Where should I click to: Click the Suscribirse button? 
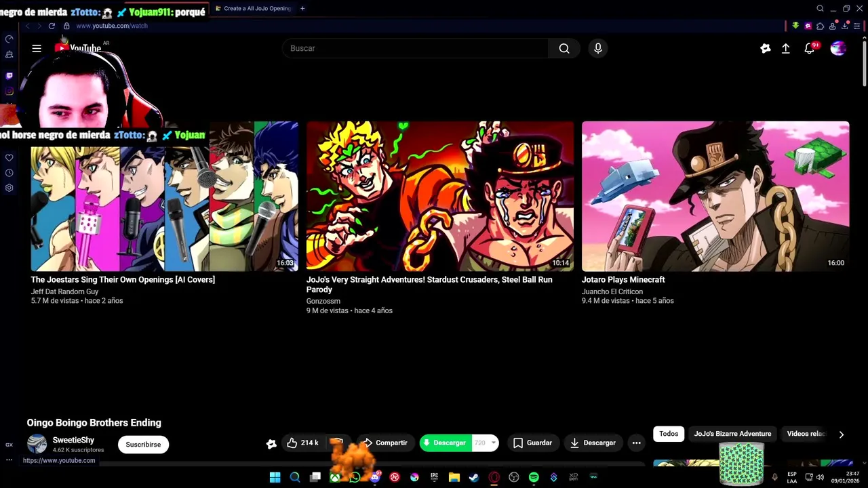pos(143,445)
